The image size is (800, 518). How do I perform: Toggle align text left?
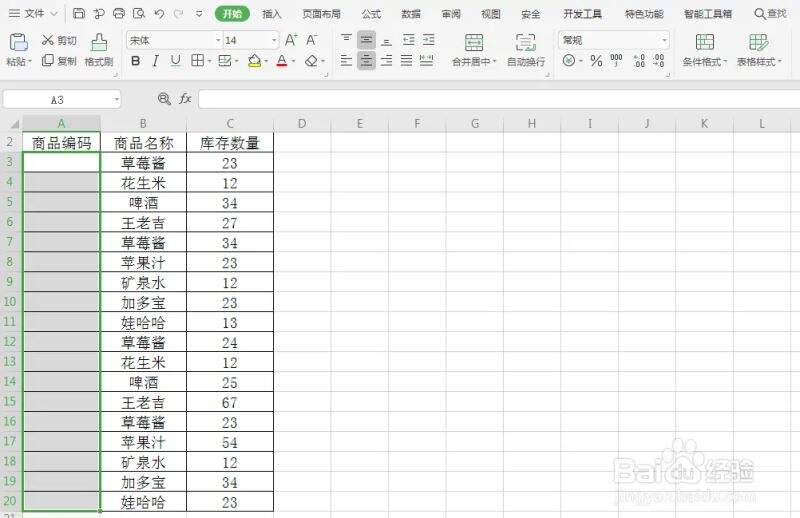point(346,61)
